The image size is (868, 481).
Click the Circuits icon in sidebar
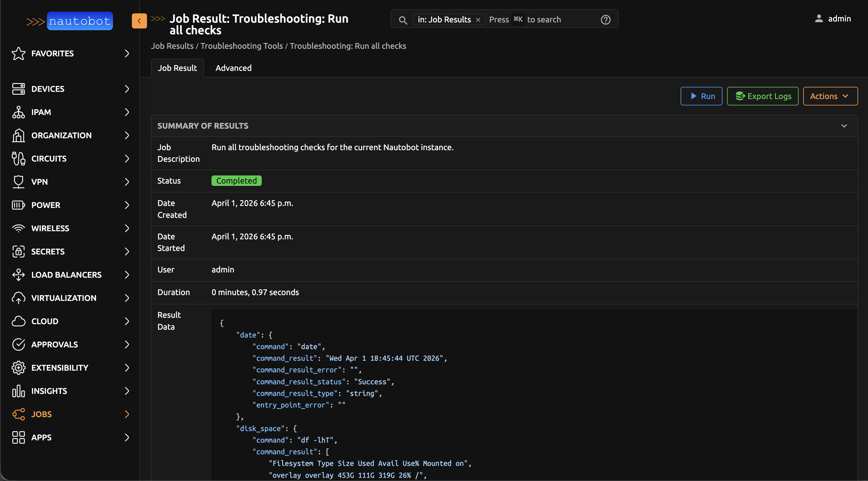[x=18, y=159]
